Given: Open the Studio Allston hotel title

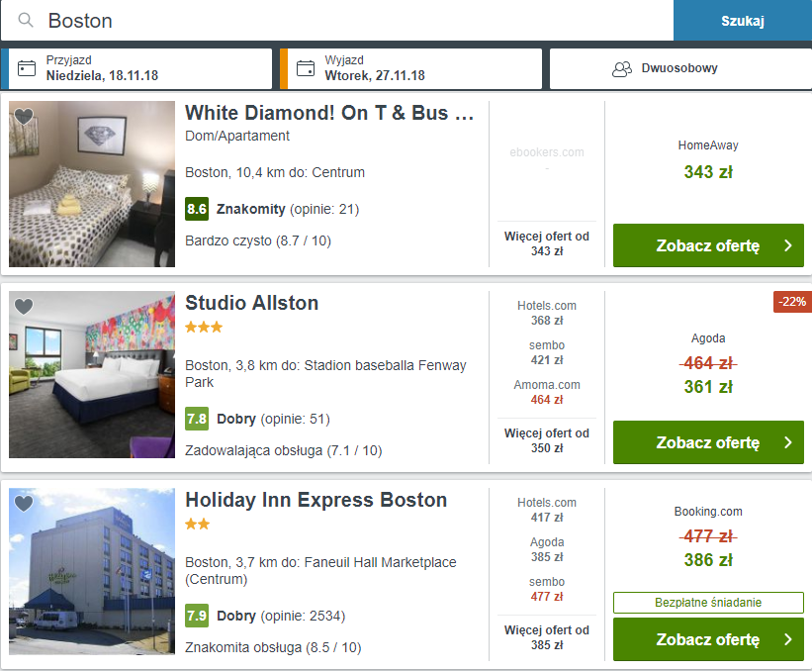Looking at the screenshot, I should tap(252, 303).
